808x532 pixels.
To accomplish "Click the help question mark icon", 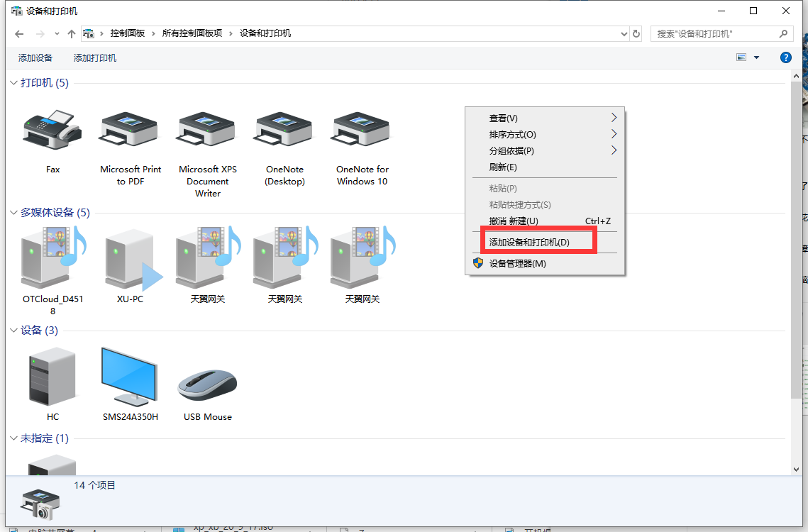I will [x=785, y=57].
